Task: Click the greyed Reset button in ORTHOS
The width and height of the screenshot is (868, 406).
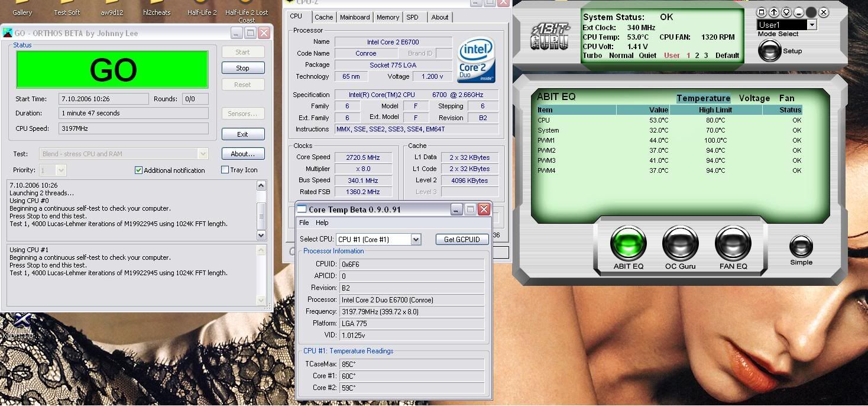Action: coord(242,85)
